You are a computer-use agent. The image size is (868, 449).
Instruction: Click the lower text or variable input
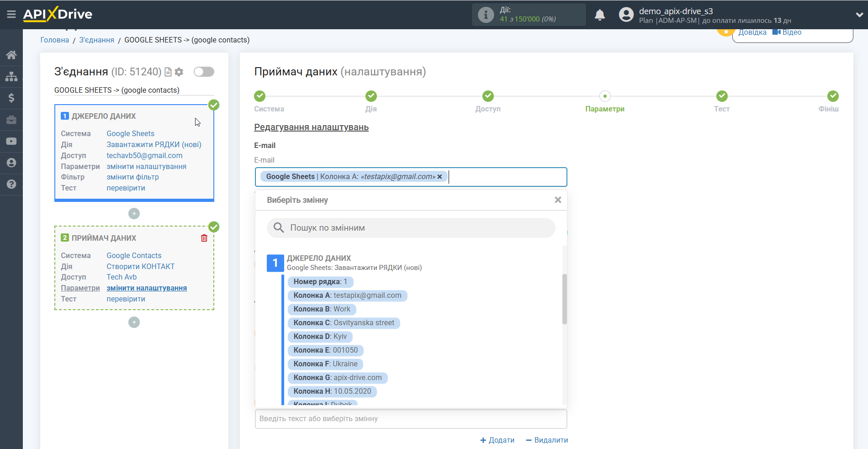(411, 419)
